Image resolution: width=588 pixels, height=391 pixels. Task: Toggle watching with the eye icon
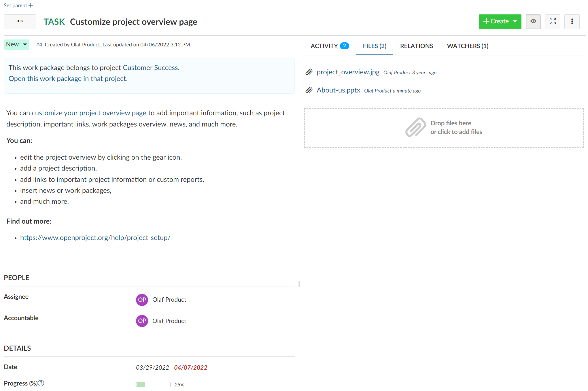click(533, 22)
